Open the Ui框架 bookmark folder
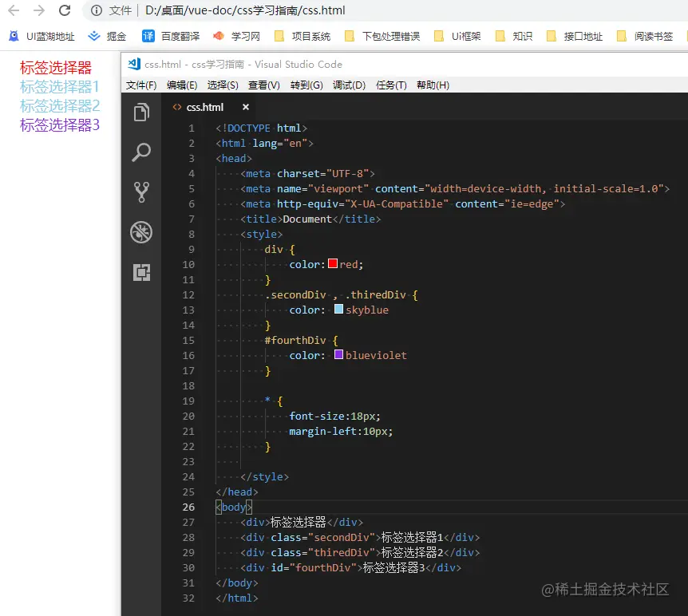The image size is (688, 616). point(457,36)
